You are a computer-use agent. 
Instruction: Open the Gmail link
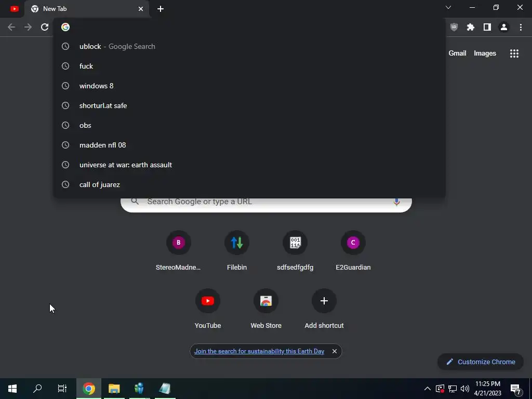tap(457, 54)
